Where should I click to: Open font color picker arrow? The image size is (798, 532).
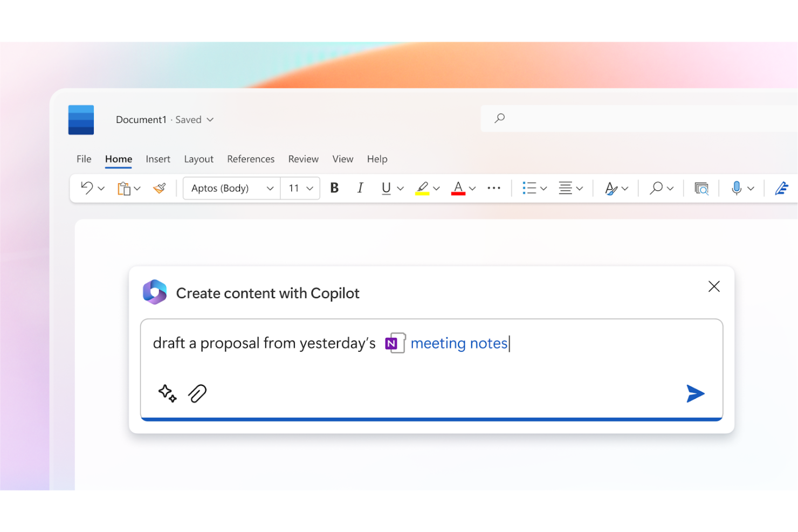coord(472,189)
